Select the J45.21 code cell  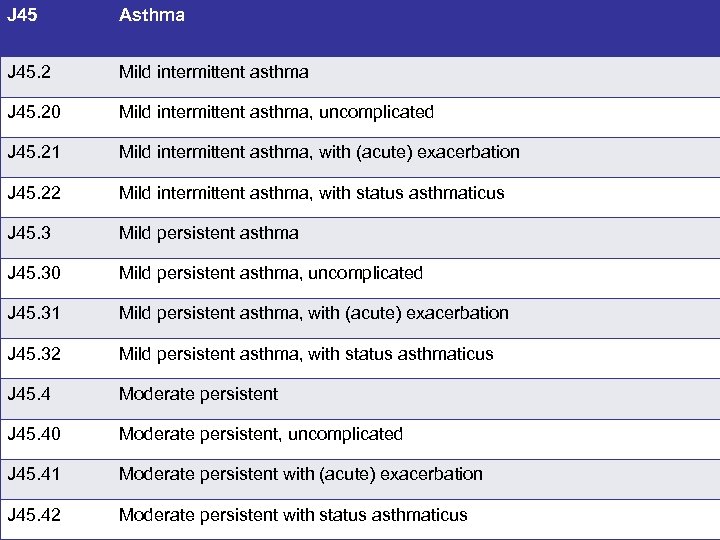33,152
